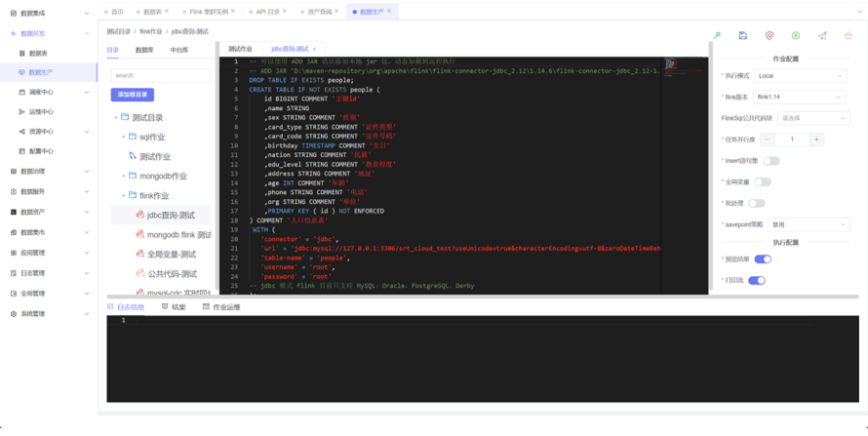868x436 pixels.
Task: Expand the mongodb作业 folder in tree
Action: 124,176
